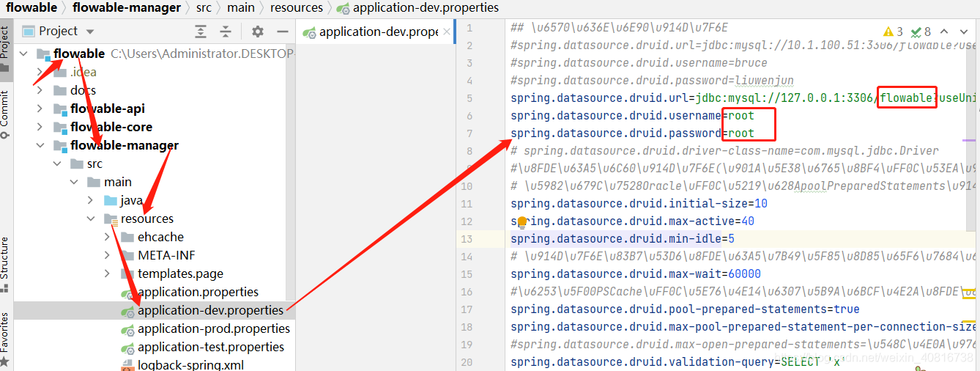Select application-test.properties in the tree
The height and width of the screenshot is (371, 980).
click(211, 347)
